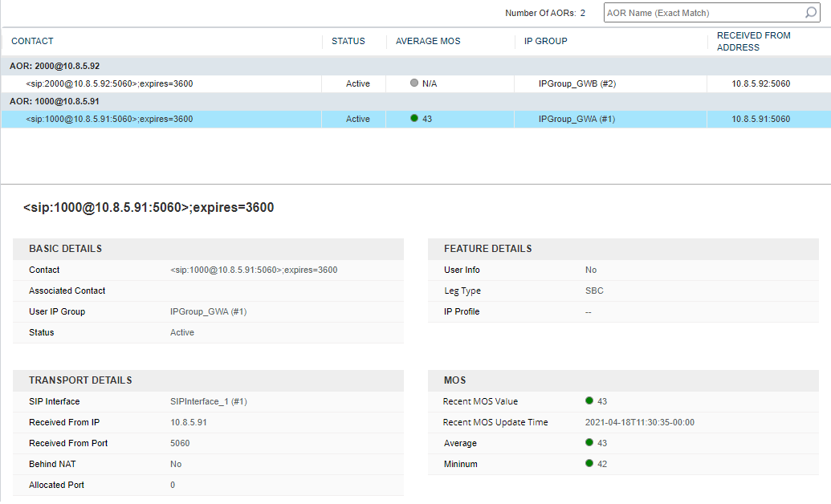Open the SIPInterface_1 (#1) link
This screenshot has width=831, height=504.
(x=208, y=401)
